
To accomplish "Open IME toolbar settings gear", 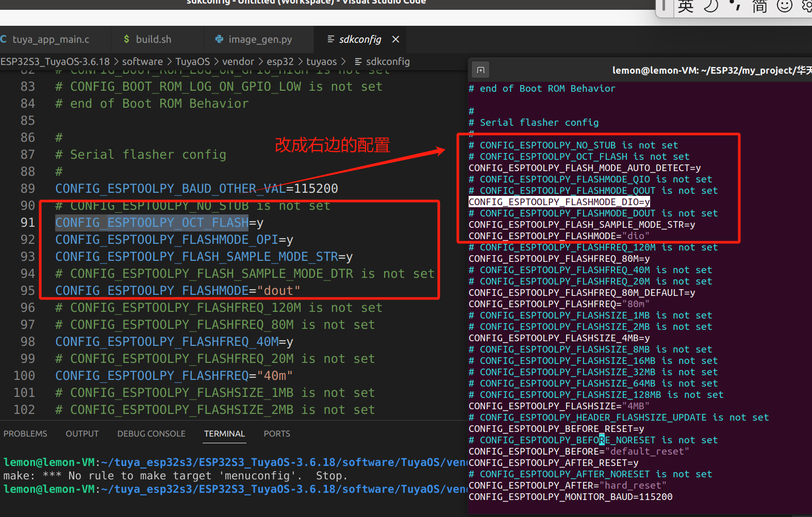I will point(807,6).
